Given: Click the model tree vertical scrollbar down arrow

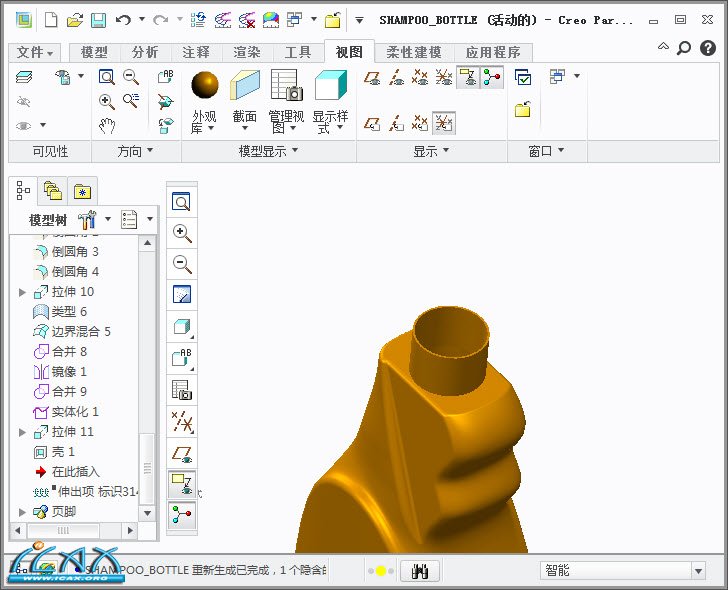Looking at the screenshot, I should 147,512.
